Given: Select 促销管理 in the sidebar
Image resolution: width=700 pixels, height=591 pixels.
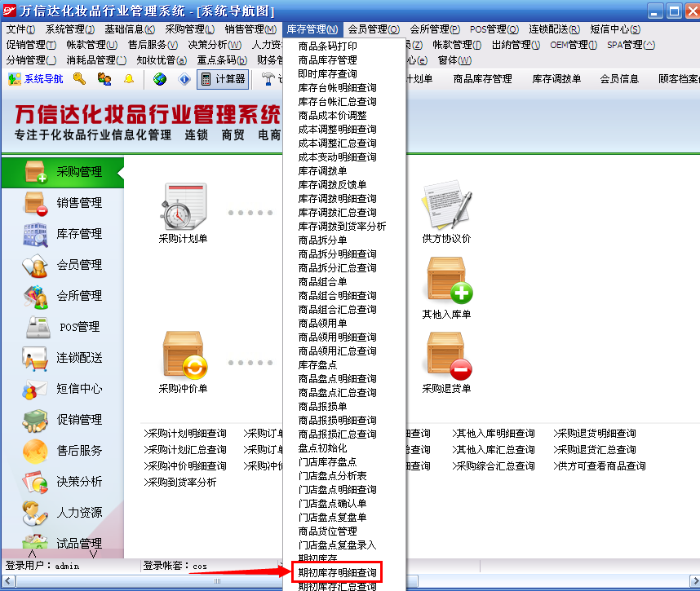Looking at the screenshot, I should (x=63, y=420).
